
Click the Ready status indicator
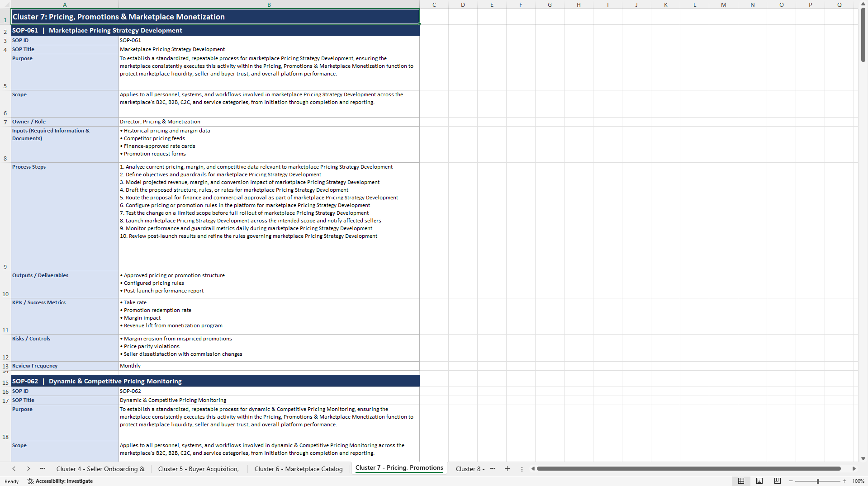(x=12, y=481)
